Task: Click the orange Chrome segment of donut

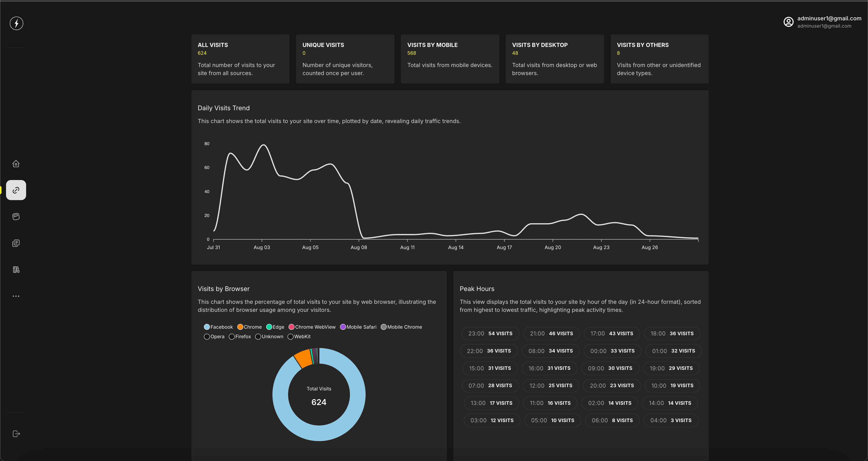Action: 304,358
